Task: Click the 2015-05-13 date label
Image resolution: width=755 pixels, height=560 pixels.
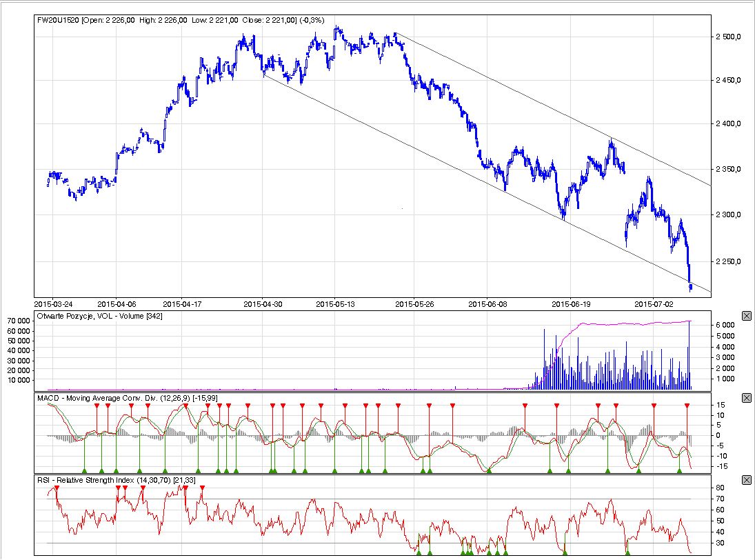Action: pos(335,304)
